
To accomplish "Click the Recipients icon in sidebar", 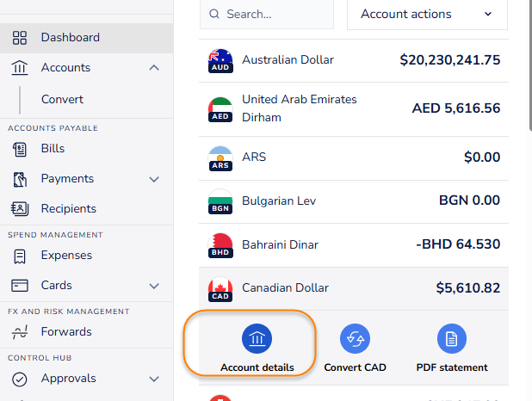I will tap(20, 208).
